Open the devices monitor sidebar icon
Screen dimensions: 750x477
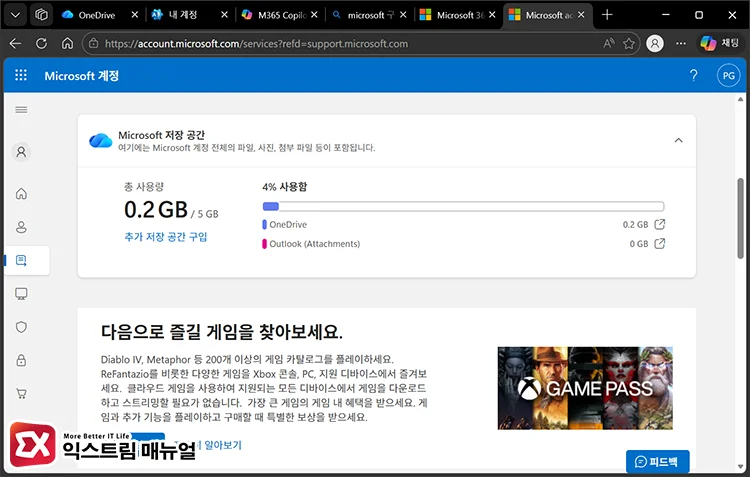(21, 294)
